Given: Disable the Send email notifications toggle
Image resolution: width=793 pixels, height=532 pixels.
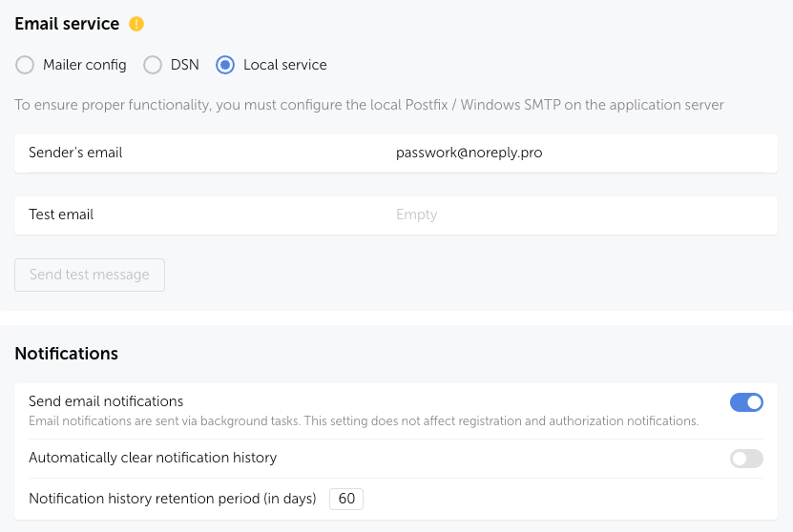Looking at the screenshot, I should click(x=746, y=402).
